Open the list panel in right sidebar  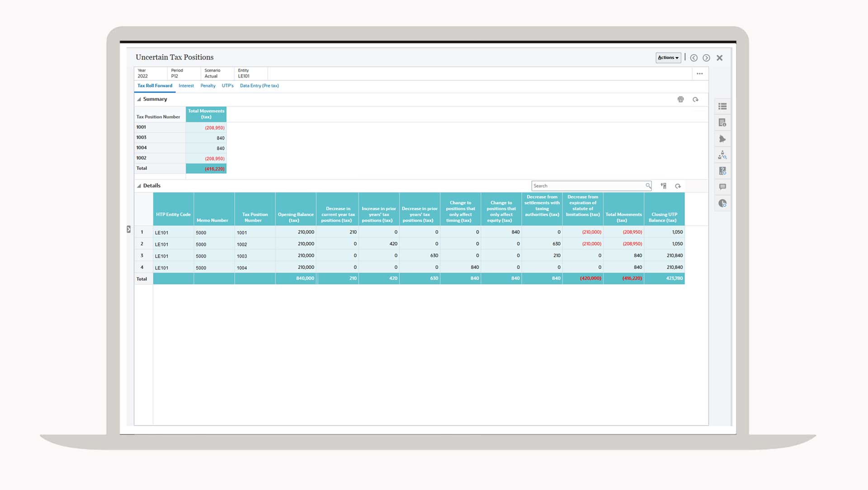pos(722,106)
